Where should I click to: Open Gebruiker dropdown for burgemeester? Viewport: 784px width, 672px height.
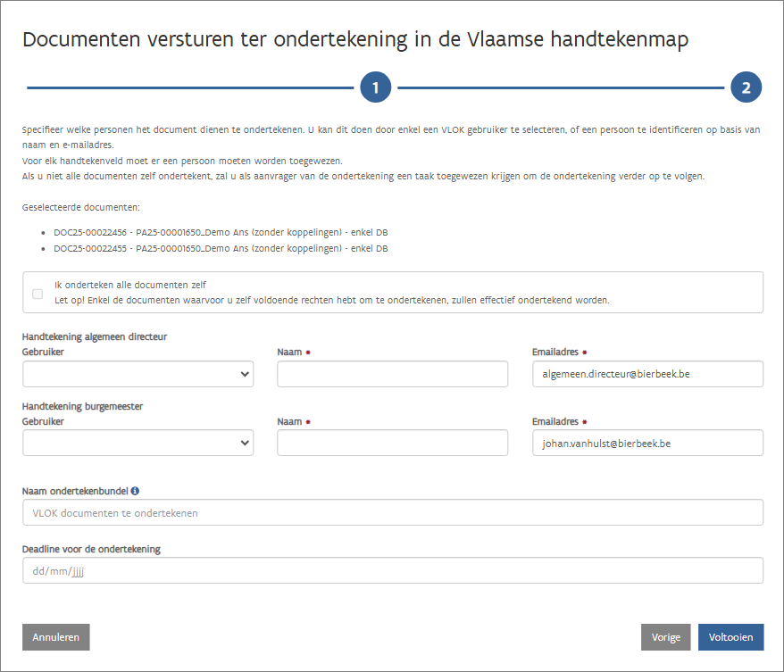tap(138, 443)
